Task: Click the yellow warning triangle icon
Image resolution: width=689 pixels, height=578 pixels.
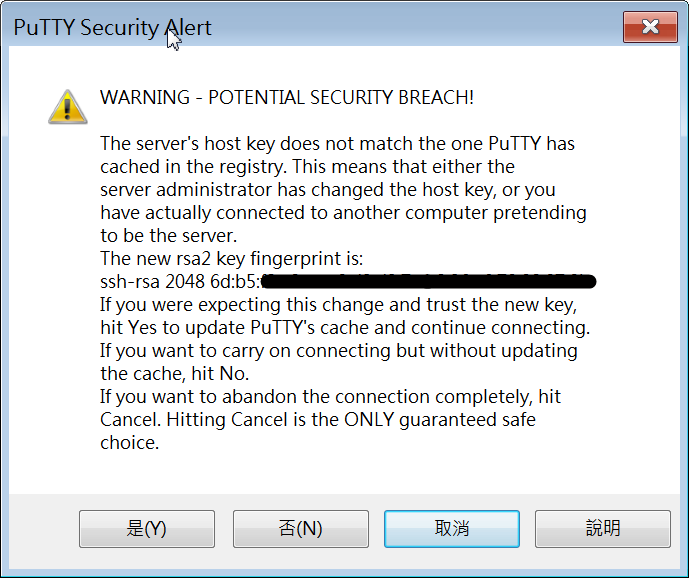Action: (x=68, y=107)
